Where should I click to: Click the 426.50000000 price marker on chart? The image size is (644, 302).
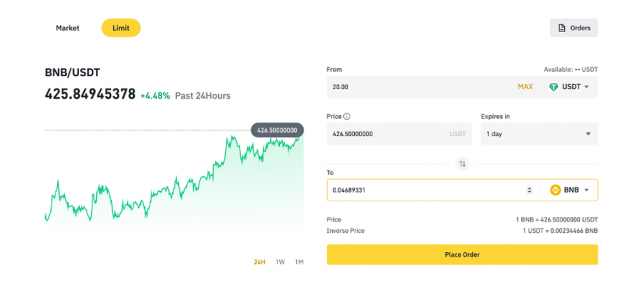click(277, 130)
